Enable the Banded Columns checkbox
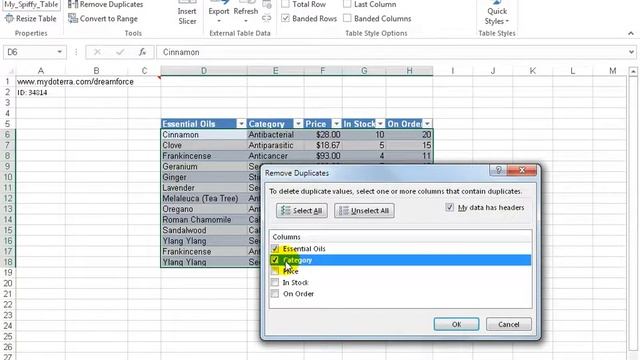The height and width of the screenshot is (360, 640). tap(347, 18)
